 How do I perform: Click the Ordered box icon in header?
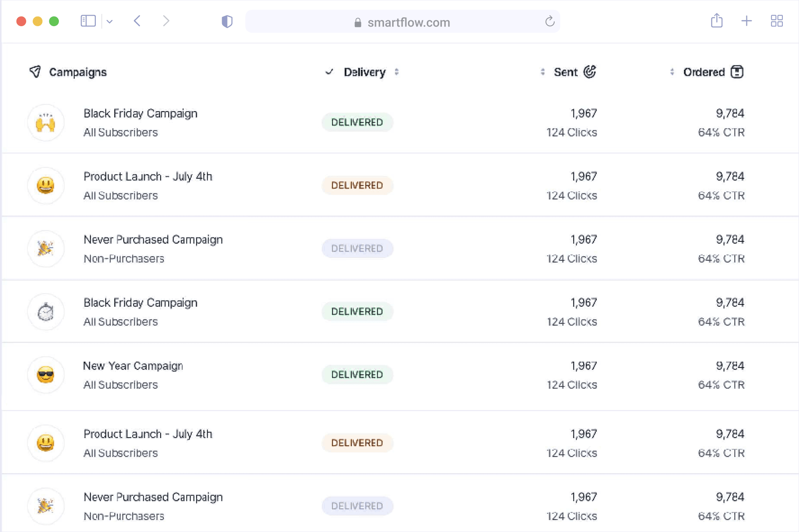point(737,72)
